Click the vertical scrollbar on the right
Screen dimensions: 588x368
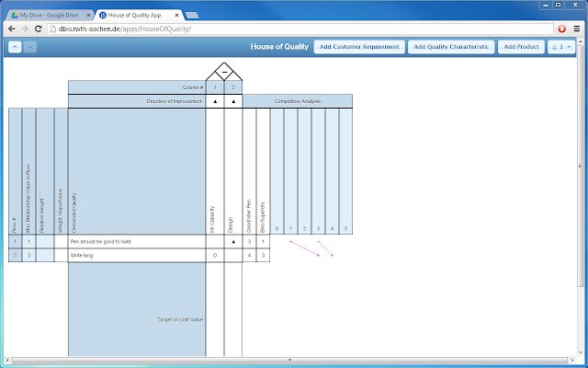point(581,166)
